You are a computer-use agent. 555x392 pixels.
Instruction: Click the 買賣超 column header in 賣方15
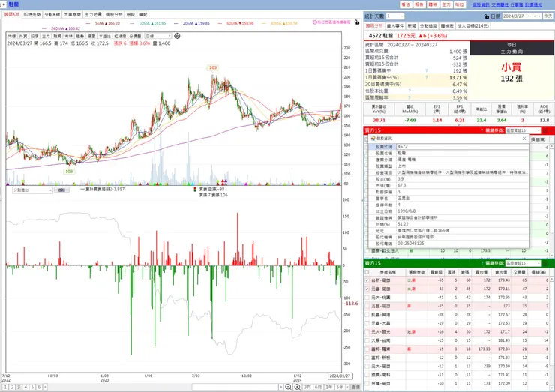(436, 272)
